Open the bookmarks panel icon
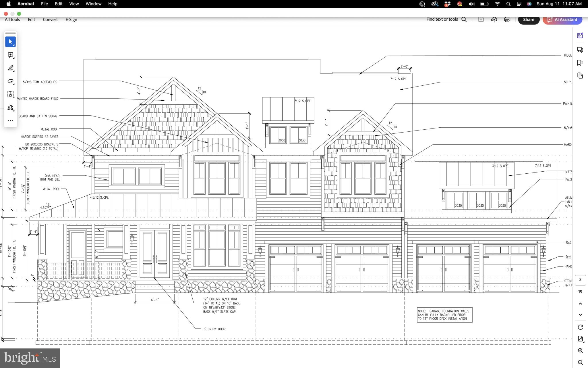The image size is (588, 368). click(x=580, y=63)
